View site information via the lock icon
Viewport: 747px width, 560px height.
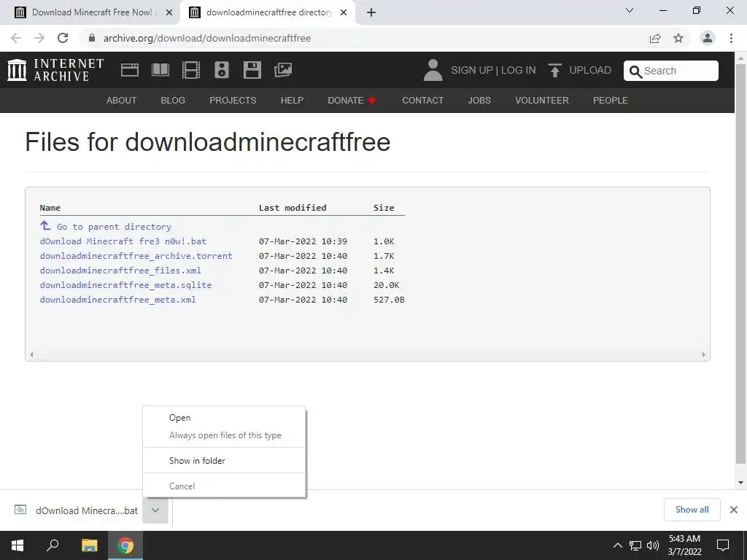92,38
